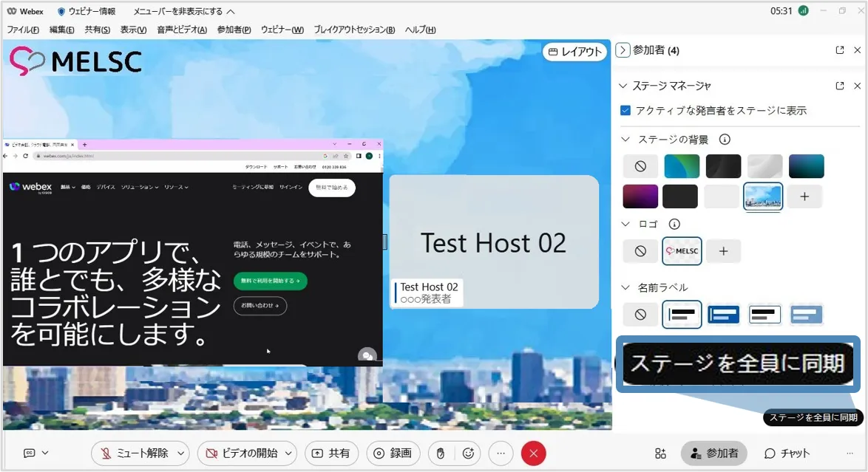Open the apps icon in bottom bar

tap(660, 453)
